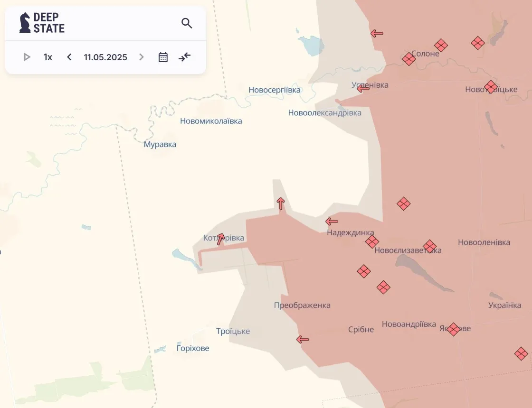Click the Преображенка village label
The height and width of the screenshot is (408, 532).
pyautogui.click(x=303, y=305)
